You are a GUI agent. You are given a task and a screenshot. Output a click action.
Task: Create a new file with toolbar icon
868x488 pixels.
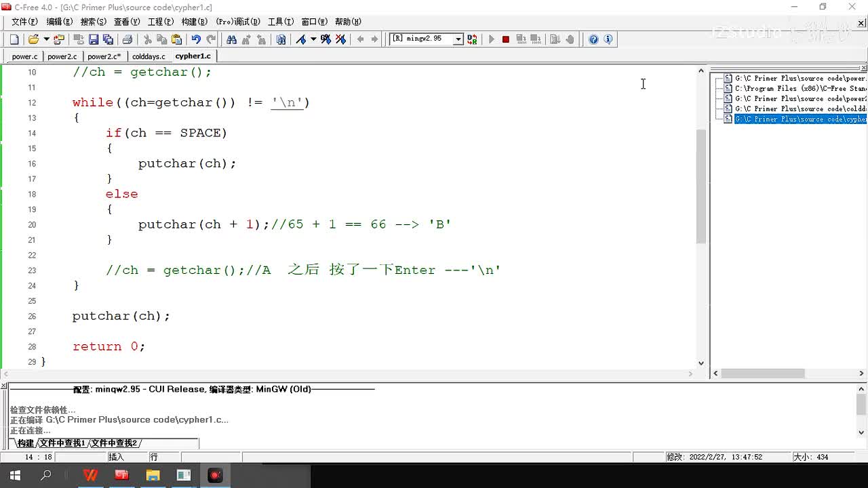14,39
